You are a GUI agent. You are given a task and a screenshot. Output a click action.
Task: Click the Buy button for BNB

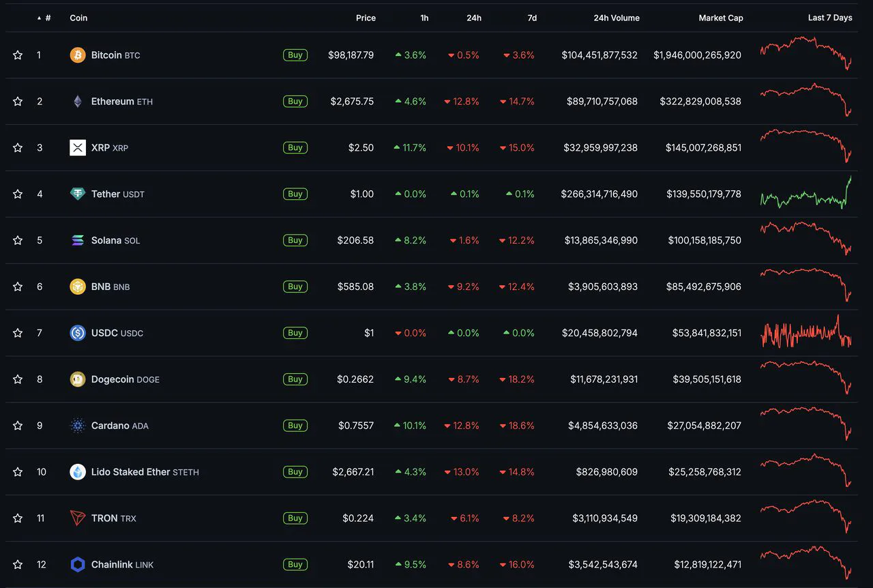[295, 286]
